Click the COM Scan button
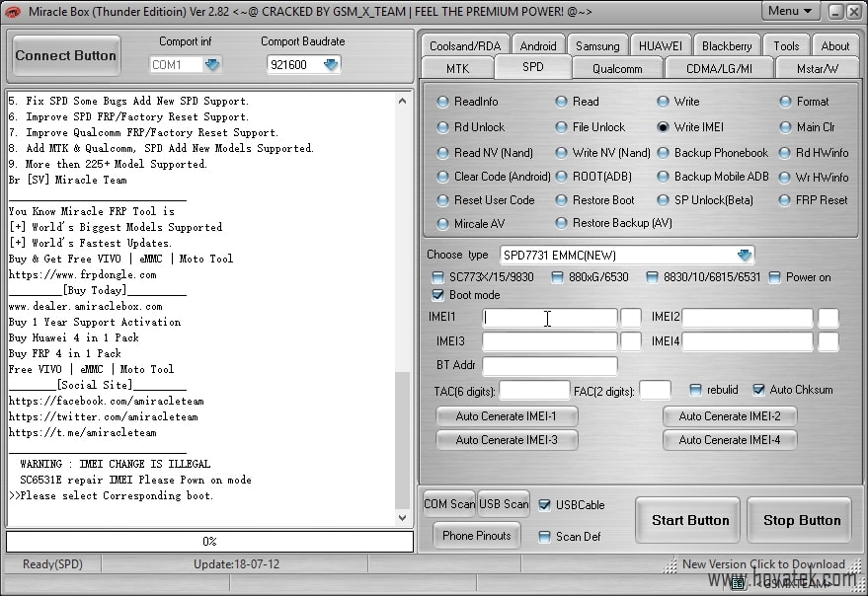The height and width of the screenshot is (596, 868). click(x=449, y=504)
